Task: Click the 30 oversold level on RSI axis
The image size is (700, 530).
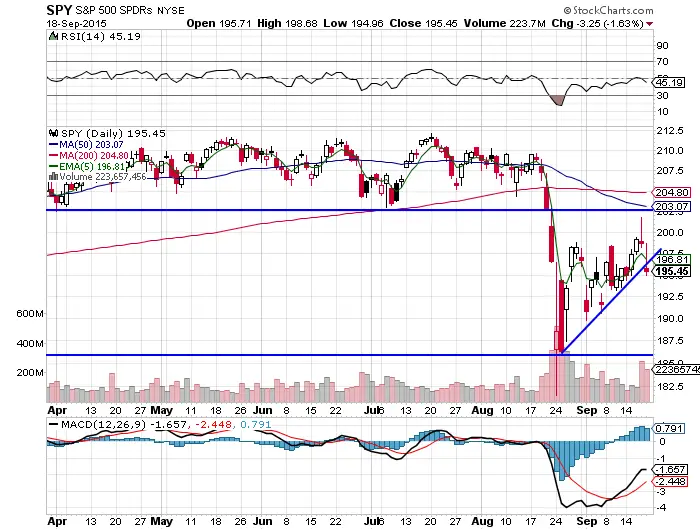Action: pos(662,95)
